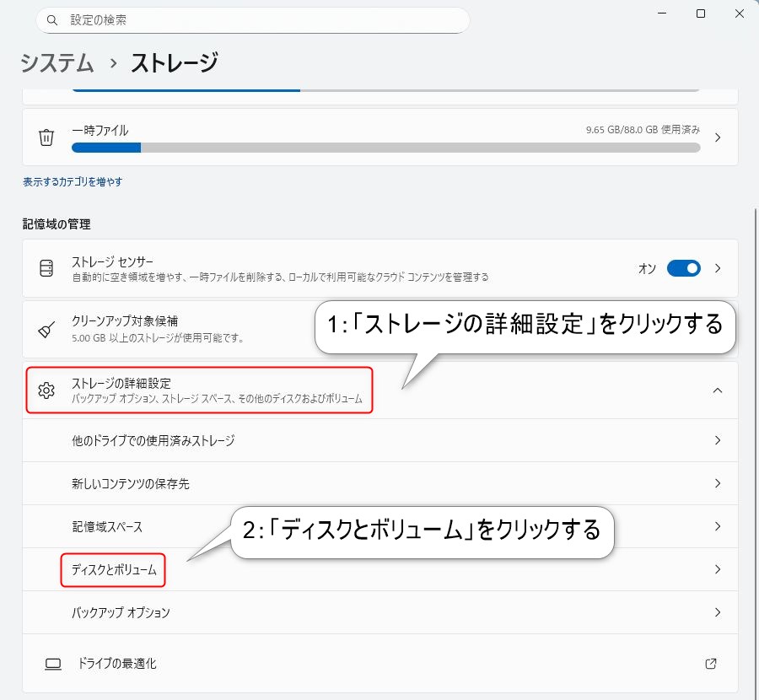Click the ストレージ breadcrumb title

[175, 63]
